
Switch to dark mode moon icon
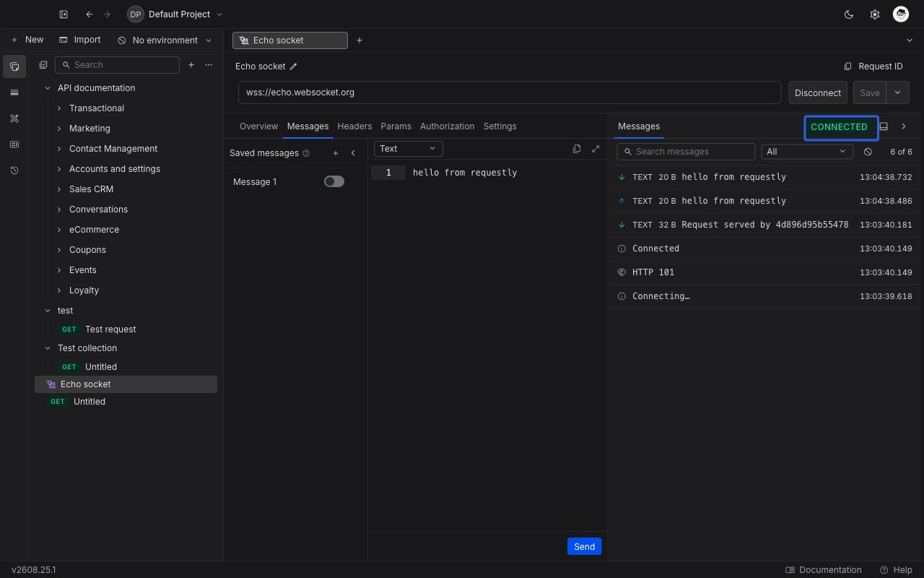[x=849, y=14]
